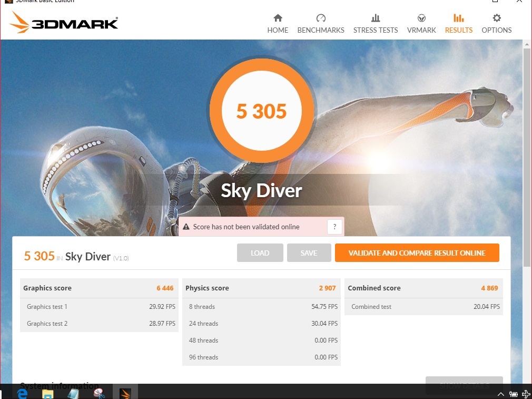The image size is (532, 399).
Task: Click the 'Score has not been validated online' notice
Action: point(261,227)
